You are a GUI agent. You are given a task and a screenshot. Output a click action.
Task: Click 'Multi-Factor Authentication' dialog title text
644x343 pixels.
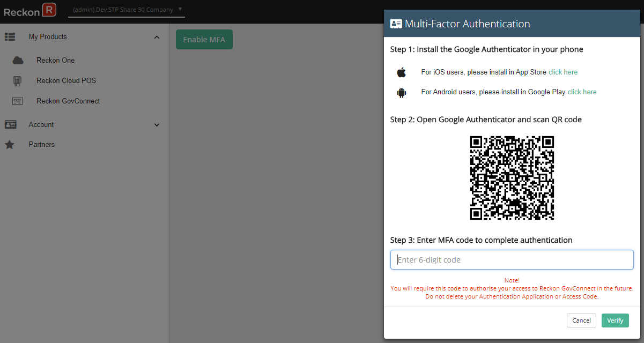pyautogui.click(x=467, y=24)
